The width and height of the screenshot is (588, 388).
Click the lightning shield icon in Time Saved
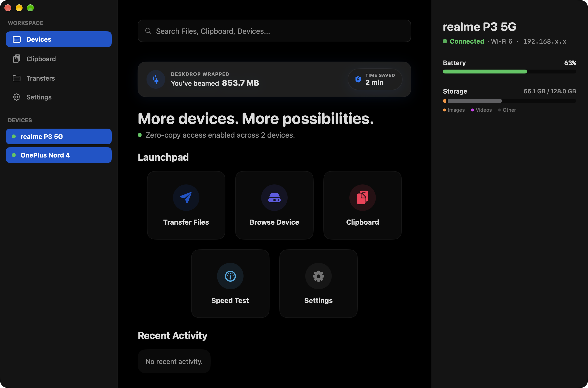[358, 79]
